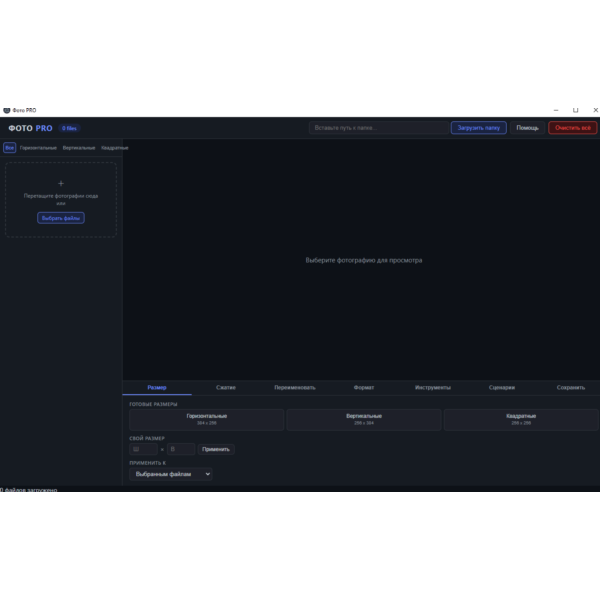Open the Сохранить tab
The image size is (600, 600).
point(571,388)
